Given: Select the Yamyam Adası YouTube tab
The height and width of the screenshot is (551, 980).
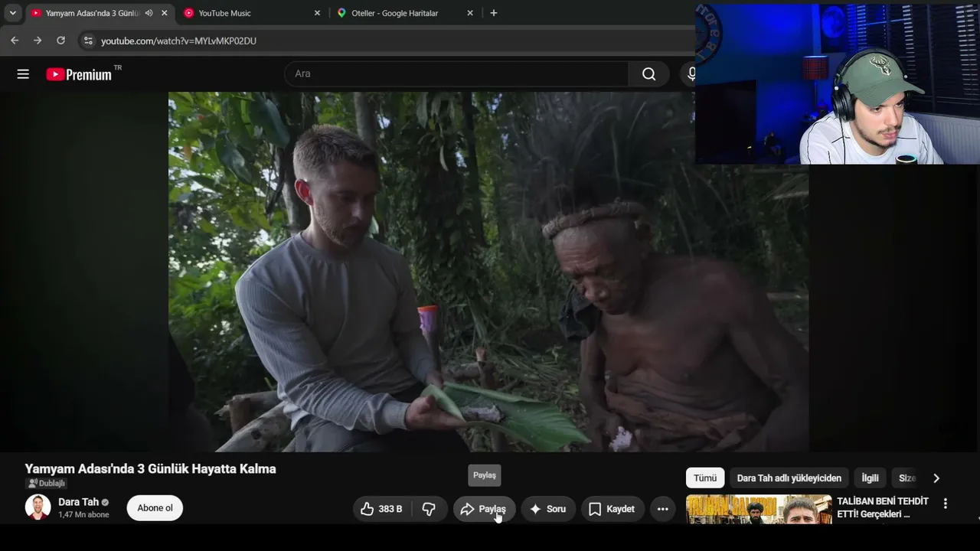Looking at the screenshot, I should [92, 13].
